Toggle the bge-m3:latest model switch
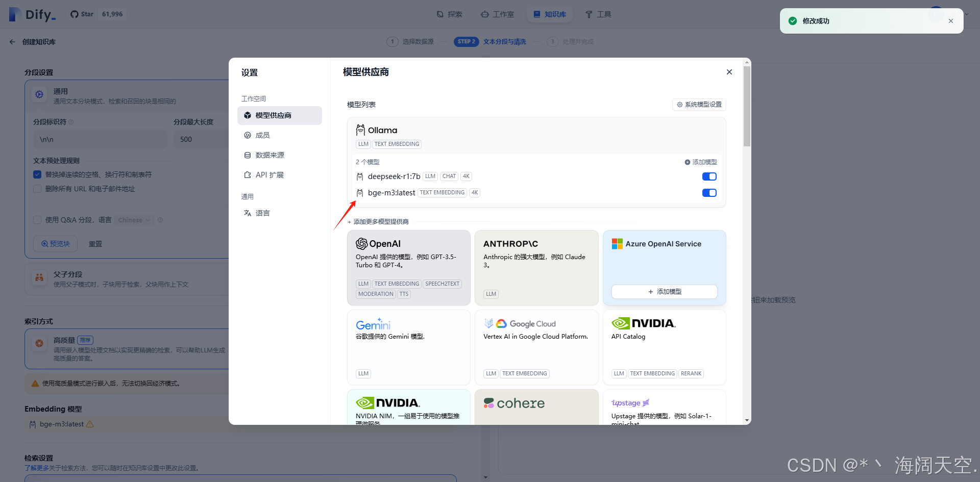980x482 pixels. [x=709, y=193]
